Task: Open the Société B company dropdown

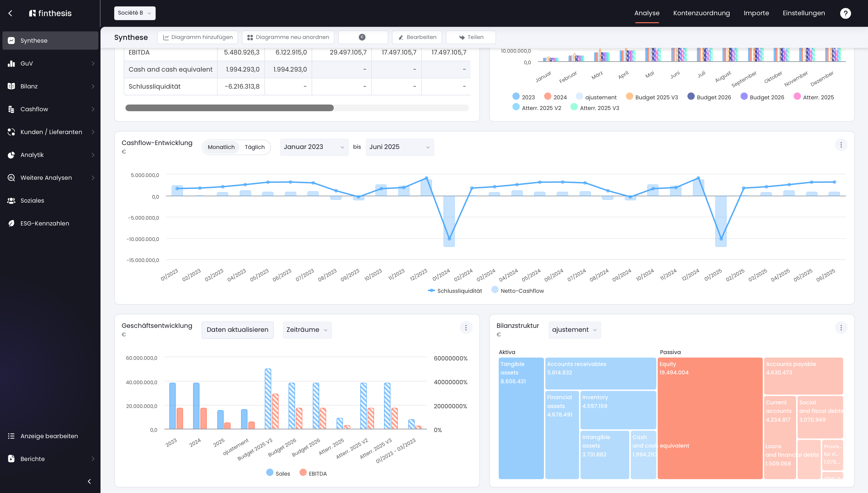Action: tap(135, 13)
